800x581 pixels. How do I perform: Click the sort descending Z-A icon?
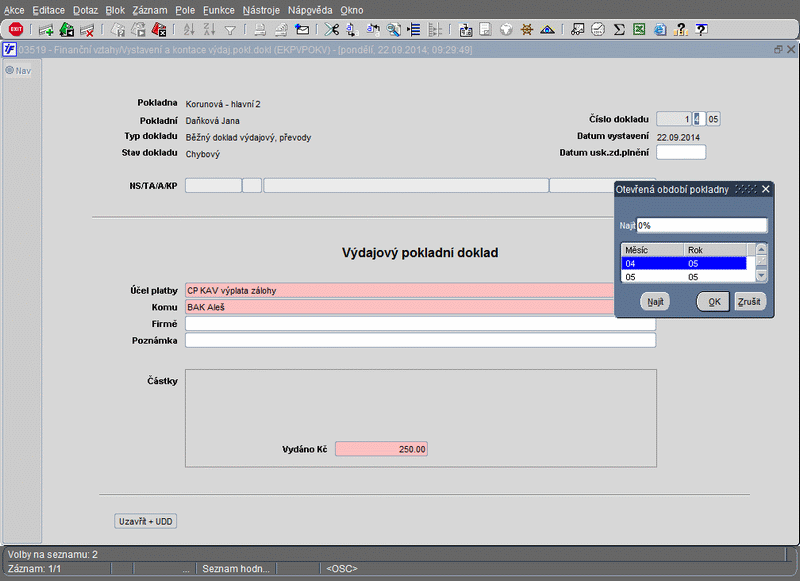[x=210, y=30]
